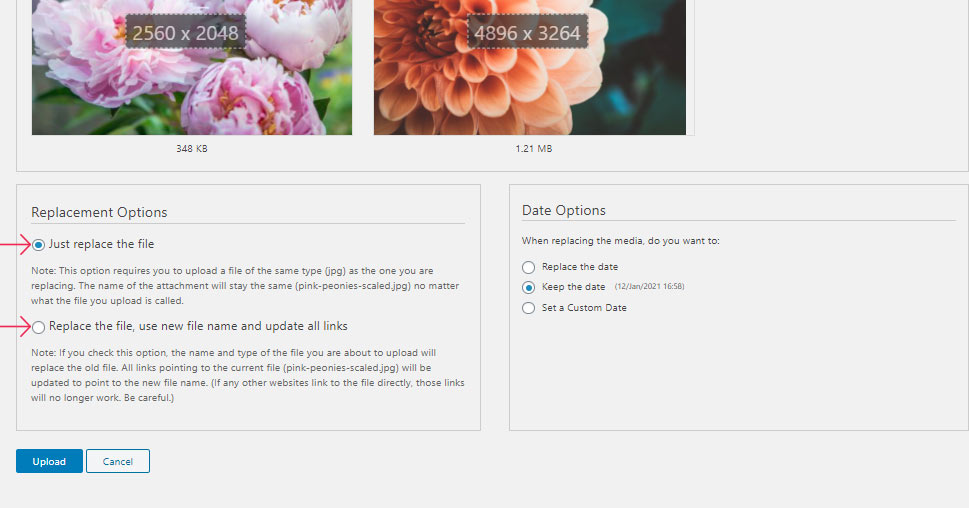Click the note about updating all links
This screenshot has height=508, width=969.
[248, 375]
